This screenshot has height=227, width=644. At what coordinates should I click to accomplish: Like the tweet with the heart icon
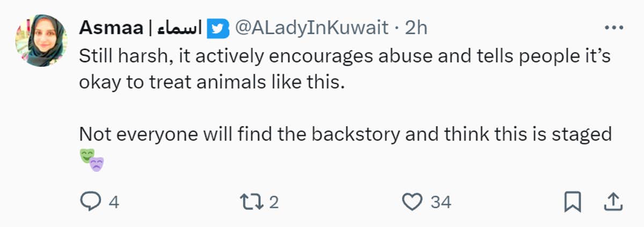tap(412, 202)
